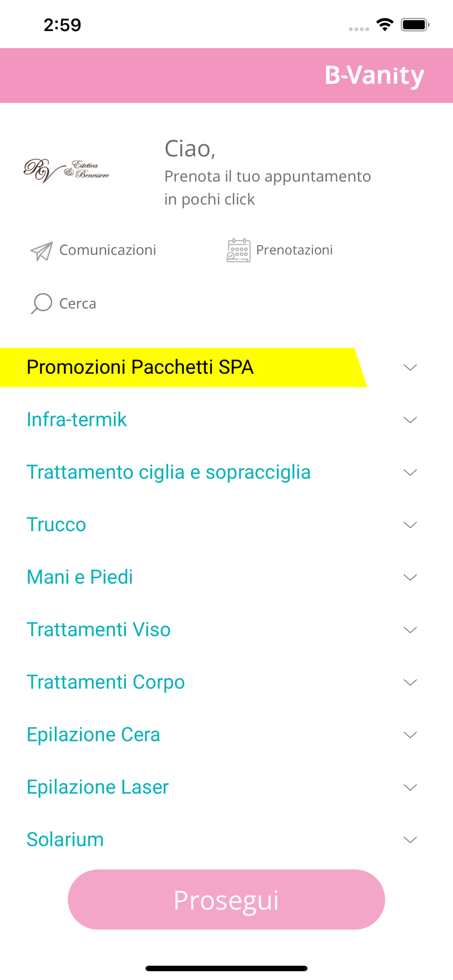Expand the Infra-termik section chevron
The width and height of the screenshot is (453, 980).
tap(410, 420)
